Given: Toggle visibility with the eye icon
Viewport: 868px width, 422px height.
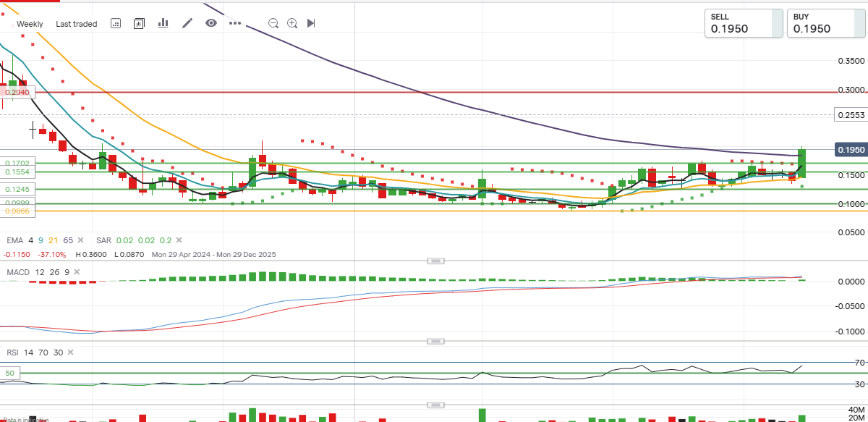Looking at the screenshot, I should coord(210,23).
